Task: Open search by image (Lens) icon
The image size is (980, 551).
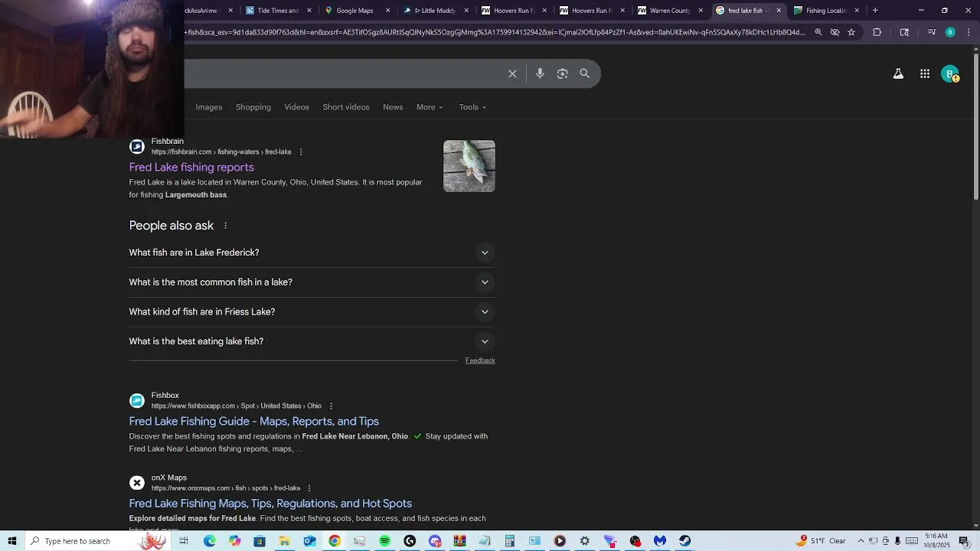Action: pos(563,73)
